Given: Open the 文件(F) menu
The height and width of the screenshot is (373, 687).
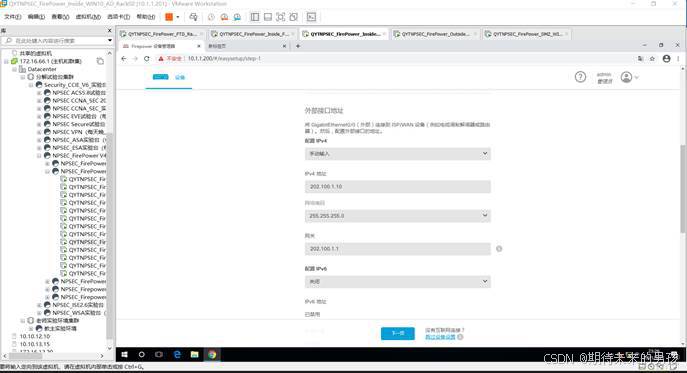Looking at the screenshot, I should (x=12, y=17).
